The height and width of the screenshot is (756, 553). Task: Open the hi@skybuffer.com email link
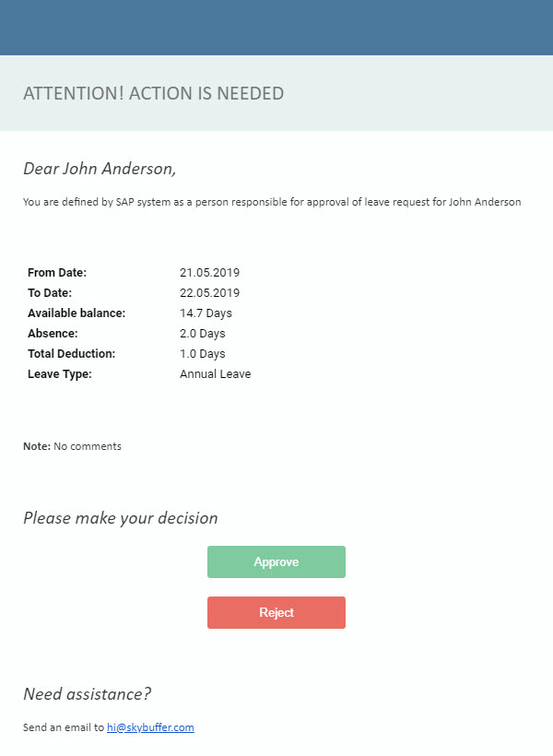tap(150, 727)
